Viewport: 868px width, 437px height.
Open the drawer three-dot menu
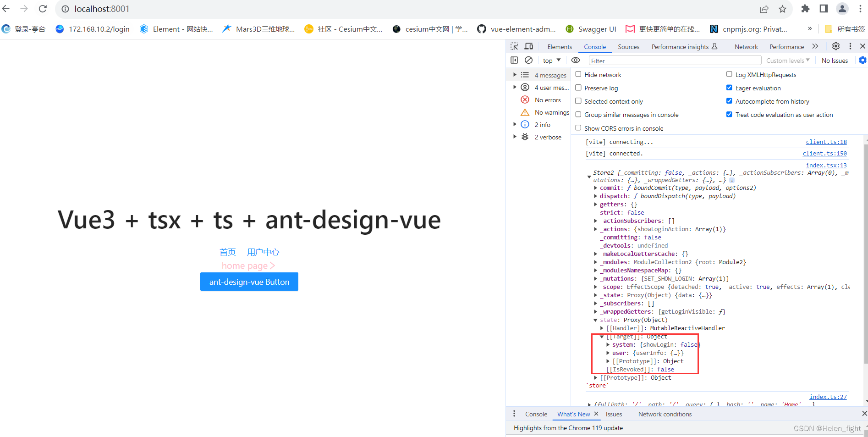(x=514, y=414)
